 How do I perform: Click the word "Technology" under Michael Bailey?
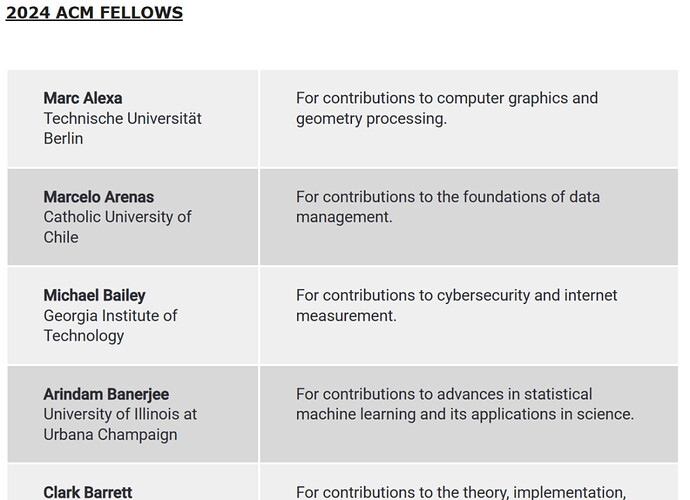(84, 335)
